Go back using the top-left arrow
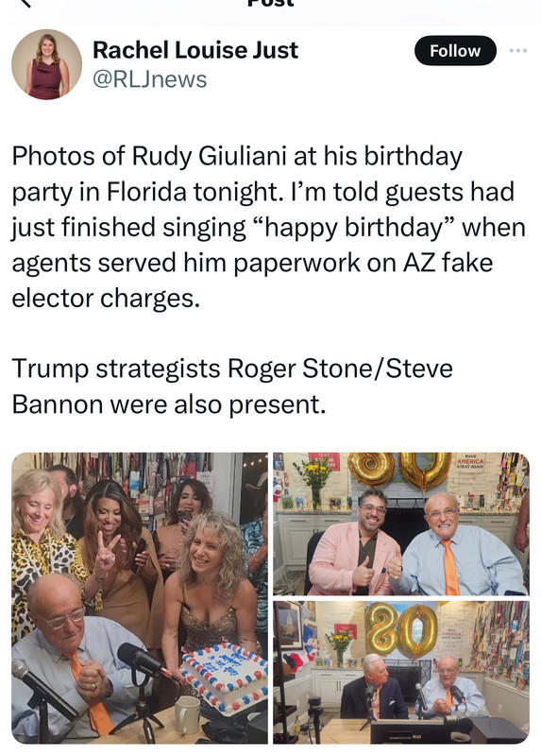Screen dimensions: 541x756 point(25,3)
